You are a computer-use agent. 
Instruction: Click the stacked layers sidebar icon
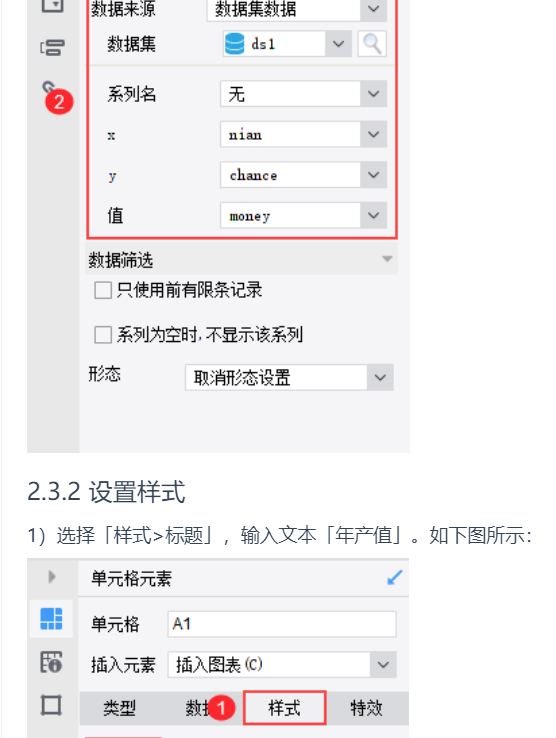(52, 48)
